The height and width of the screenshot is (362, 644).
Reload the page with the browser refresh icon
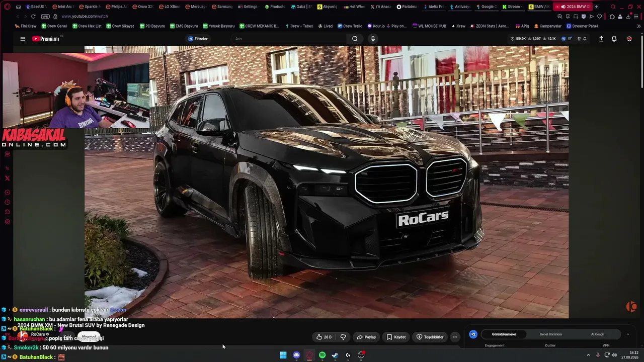pos(34,16)
